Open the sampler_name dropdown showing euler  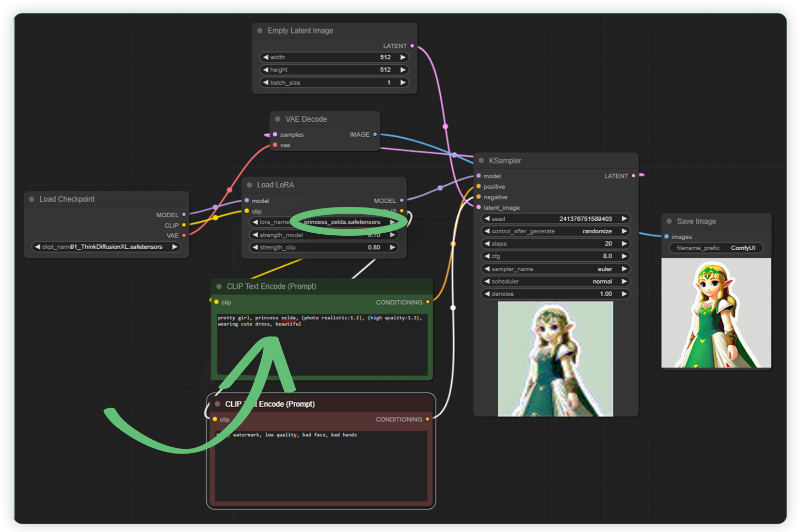[555, 269]
